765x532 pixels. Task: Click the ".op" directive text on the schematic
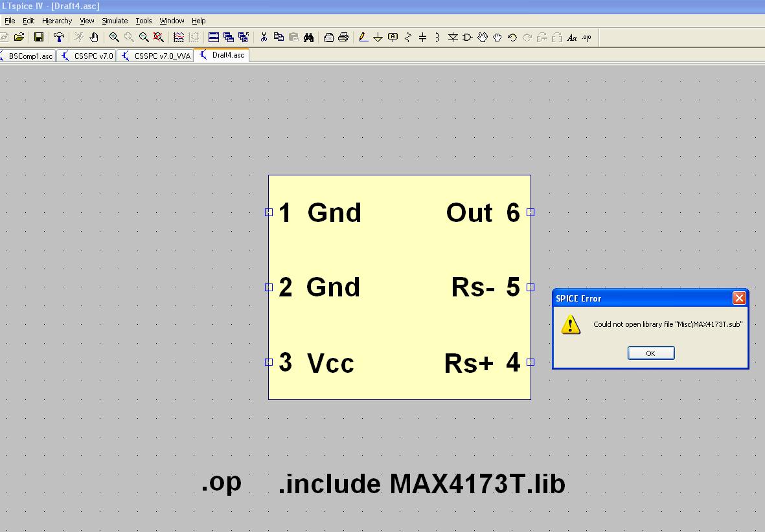click(222, 483)
